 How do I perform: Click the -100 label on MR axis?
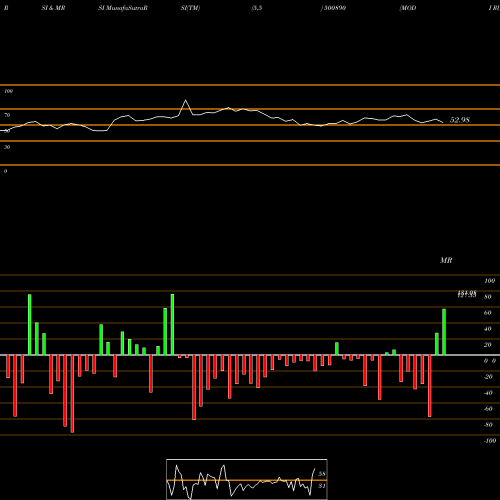tap(490, 441)
